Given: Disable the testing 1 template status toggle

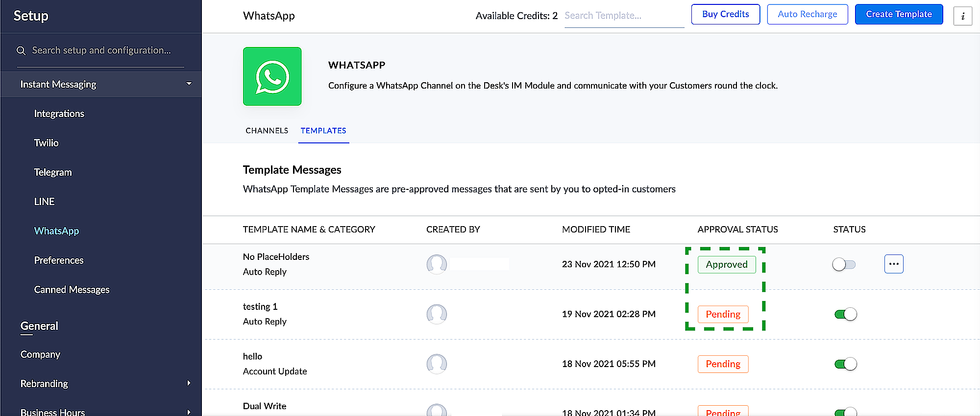Looking at the screenshot, I should pos(846,314).
